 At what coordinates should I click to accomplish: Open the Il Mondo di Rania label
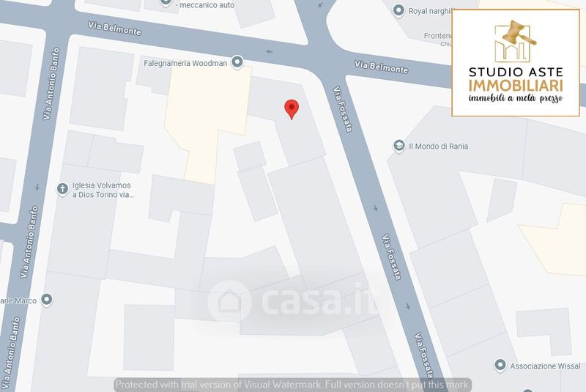pyautogui.click(x=438, y=146)
